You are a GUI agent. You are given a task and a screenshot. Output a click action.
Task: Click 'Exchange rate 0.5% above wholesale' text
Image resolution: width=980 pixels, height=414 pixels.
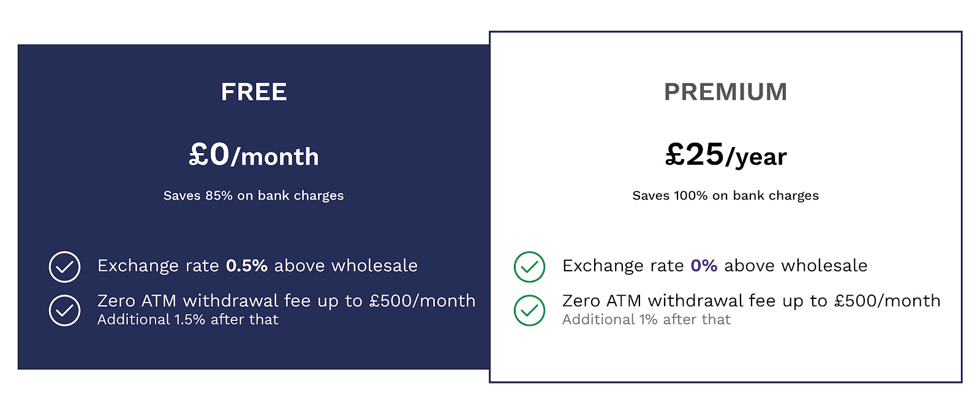[257, 266]
